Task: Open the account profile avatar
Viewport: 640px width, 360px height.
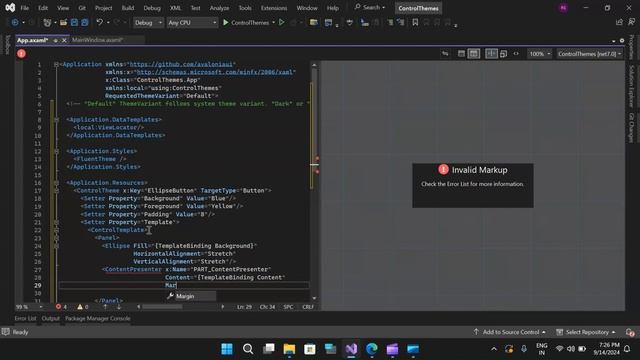Action: pos(563,8)
